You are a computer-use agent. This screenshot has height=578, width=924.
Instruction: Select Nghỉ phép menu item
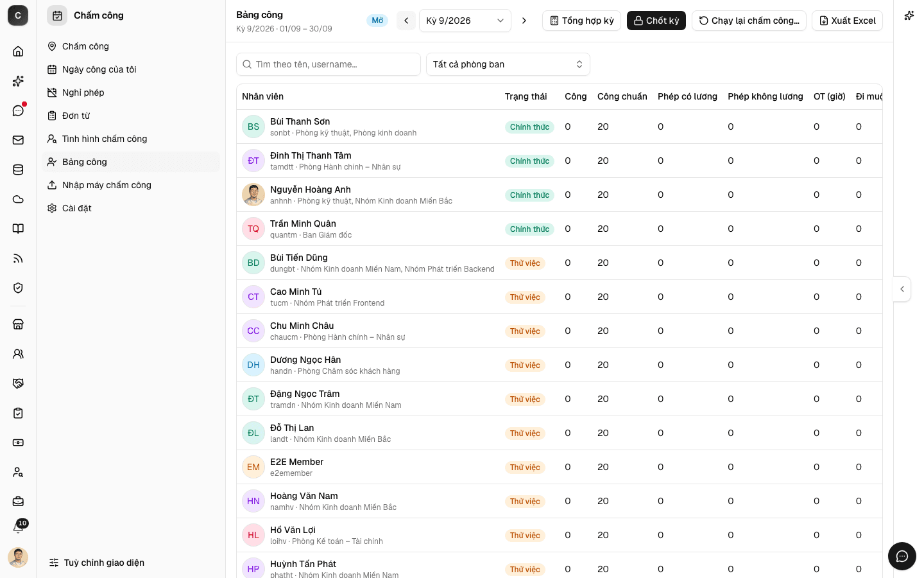click(131, 92)
